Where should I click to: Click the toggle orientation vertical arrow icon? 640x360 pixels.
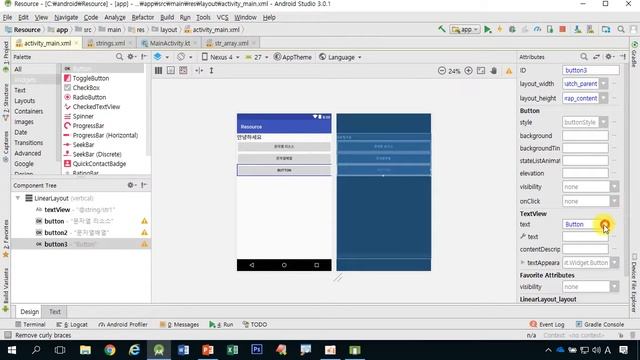[211, 71]
